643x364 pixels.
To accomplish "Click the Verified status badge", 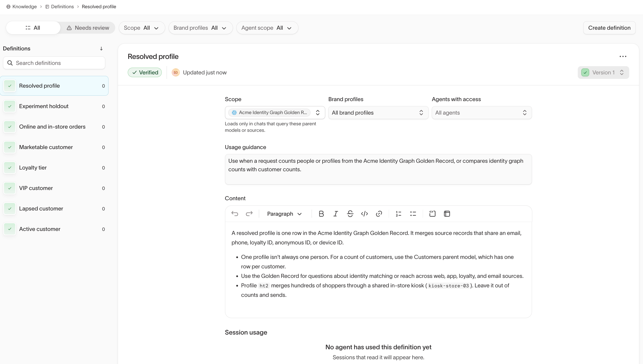I will [x=145, y=72].
